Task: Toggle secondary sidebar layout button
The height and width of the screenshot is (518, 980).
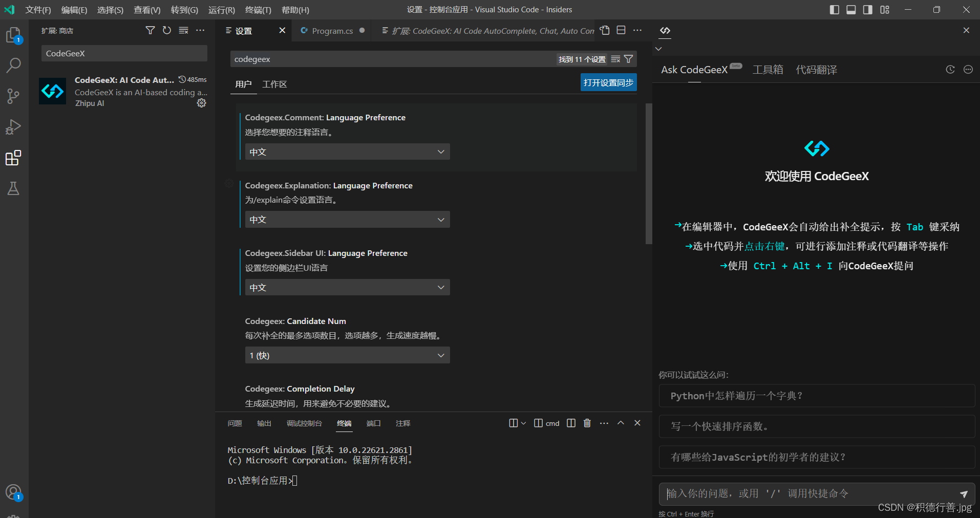Action: tap(868, 10)
